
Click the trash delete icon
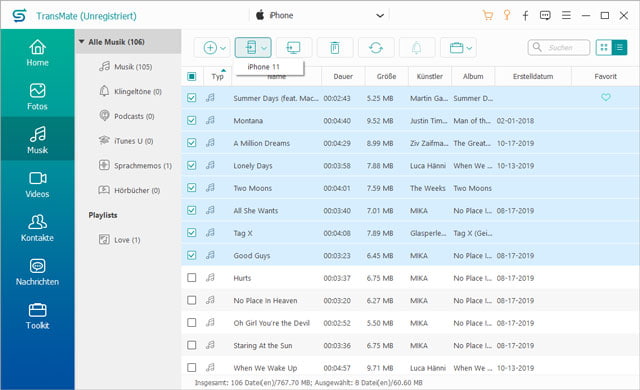pos(335,48)
